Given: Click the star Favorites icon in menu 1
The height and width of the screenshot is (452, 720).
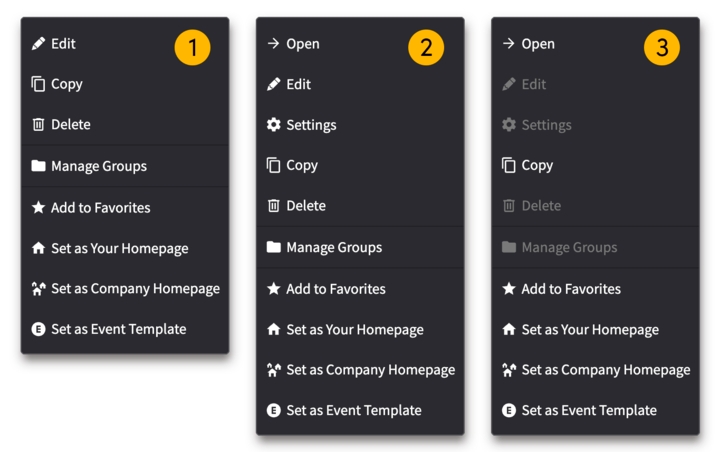Looking at the screenshot, I should 39,208.
